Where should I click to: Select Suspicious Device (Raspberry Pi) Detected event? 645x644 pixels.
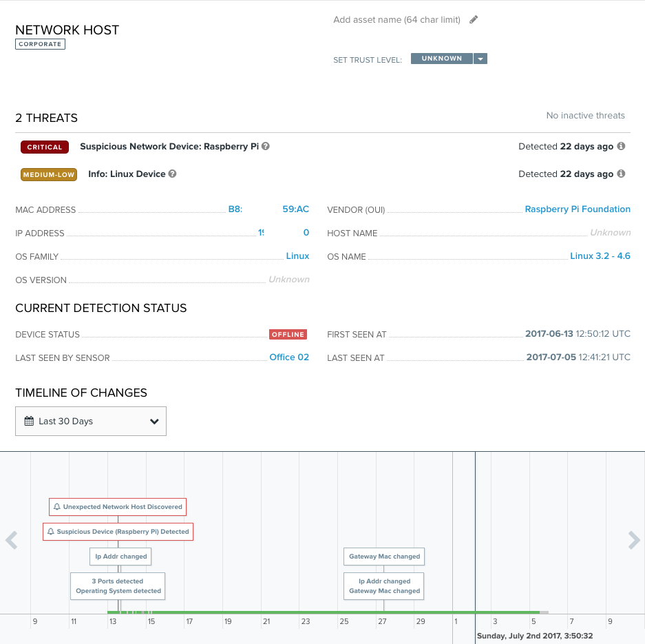tap(118, 532)
